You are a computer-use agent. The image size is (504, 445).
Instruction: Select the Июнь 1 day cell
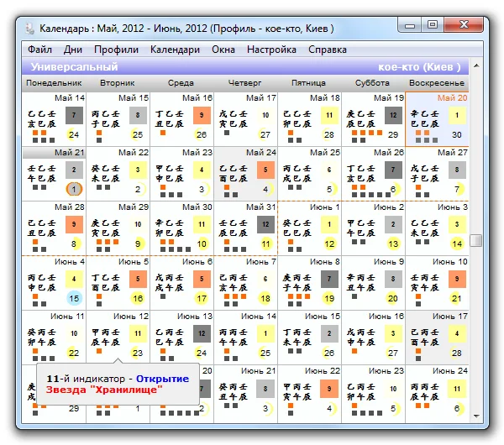pyautogui.click(x=309, y=228)
